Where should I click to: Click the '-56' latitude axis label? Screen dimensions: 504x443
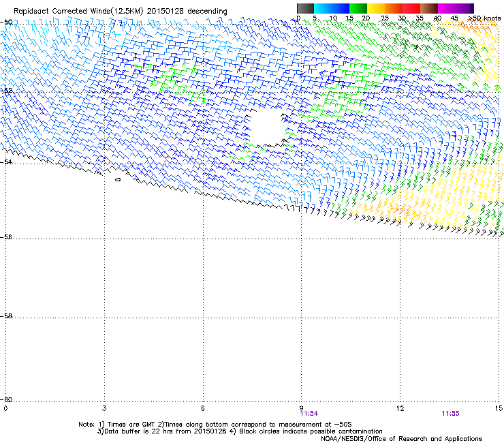point(6,236)
